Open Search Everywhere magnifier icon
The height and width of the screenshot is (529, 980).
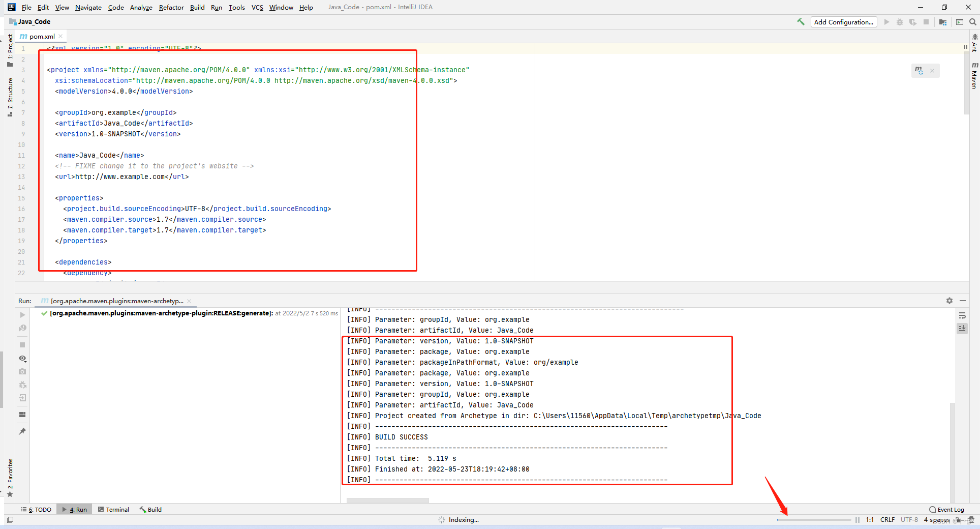click(972, 22)
